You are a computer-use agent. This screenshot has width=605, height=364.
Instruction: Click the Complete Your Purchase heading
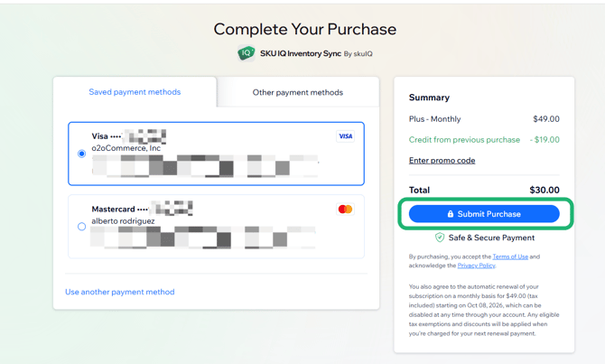(x=305, y=29)
